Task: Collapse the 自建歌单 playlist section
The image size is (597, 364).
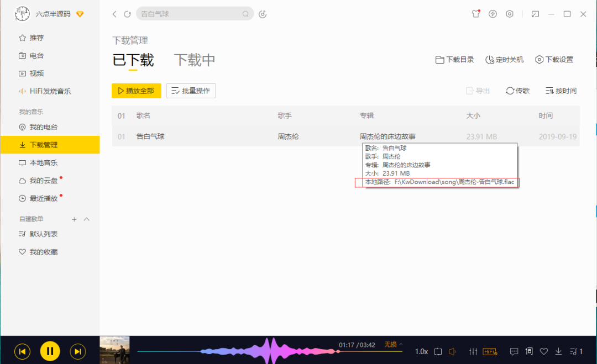Action: point(87,219)
